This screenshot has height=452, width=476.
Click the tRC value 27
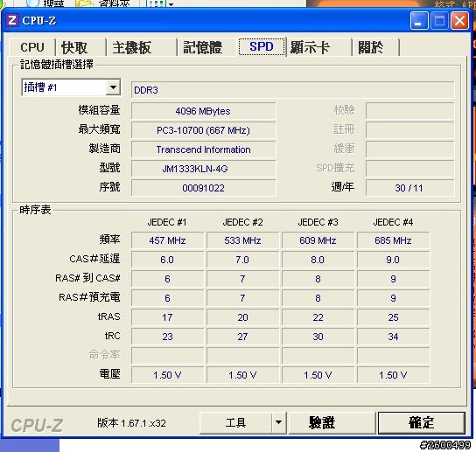(x=242, y=337)
